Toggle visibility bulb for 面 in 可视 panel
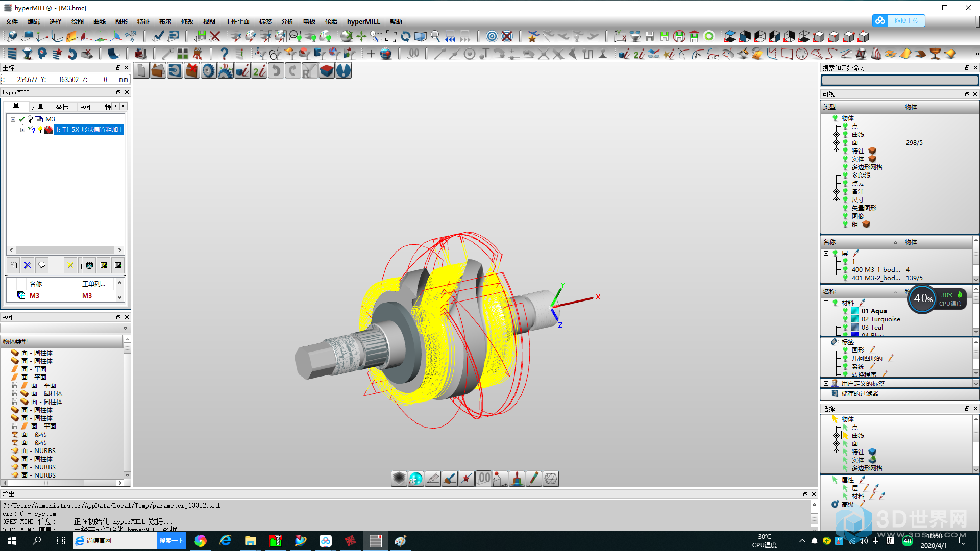Image resolution: width=980 pixels, height=551 pixels. point(845,143)
